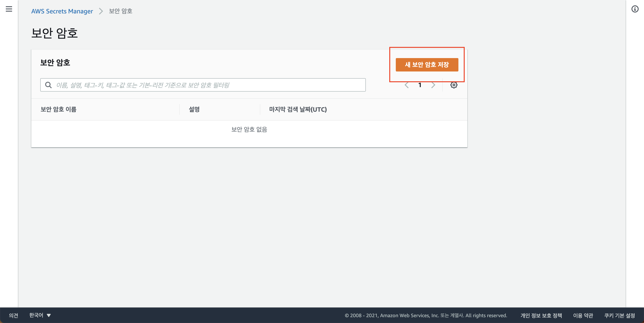Click 마지막 검색 날짜(UTC) column header
Image resolution: width=644 pixels, height=323 pixels.
[x=298, y=109]
